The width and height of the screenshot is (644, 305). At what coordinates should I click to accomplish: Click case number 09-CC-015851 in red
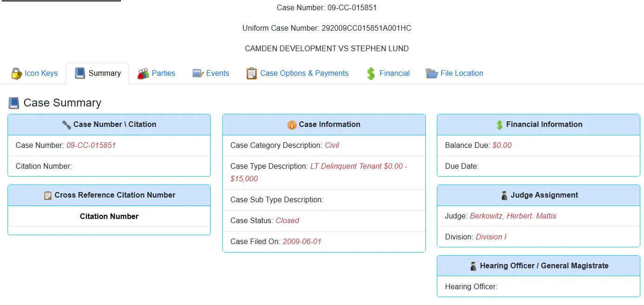[91, 146]
